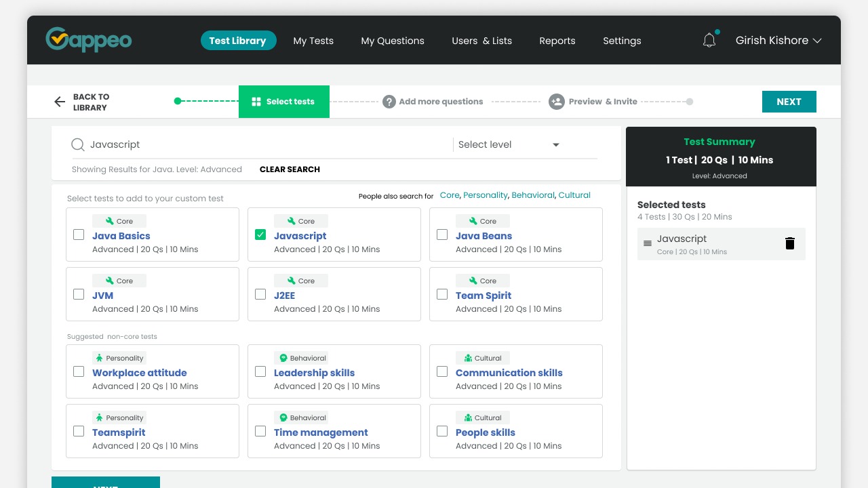This screenshot has width=868, height=488.
Task: Check the JVM test
Action: pyautogui.click(x=79, y=294)
